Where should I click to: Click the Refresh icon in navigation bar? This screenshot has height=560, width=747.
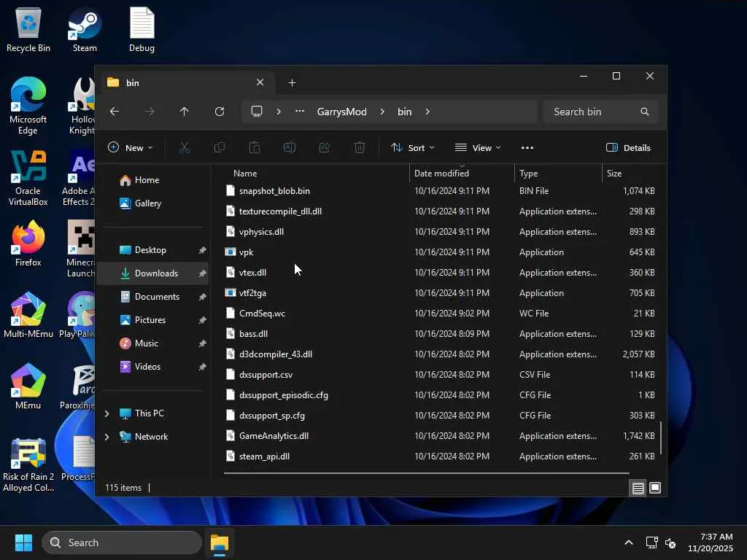click(219, 112)
